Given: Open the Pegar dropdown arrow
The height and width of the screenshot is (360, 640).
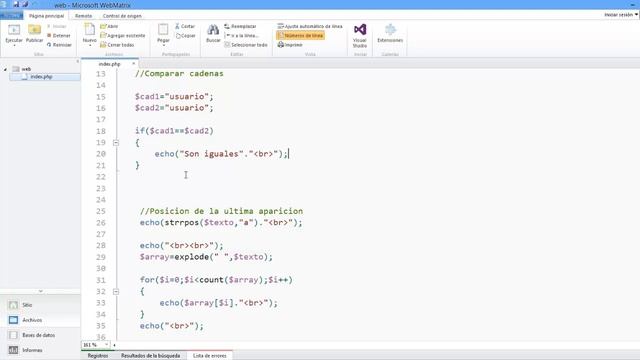Looking at the screenshot, I should pos(163,45).
